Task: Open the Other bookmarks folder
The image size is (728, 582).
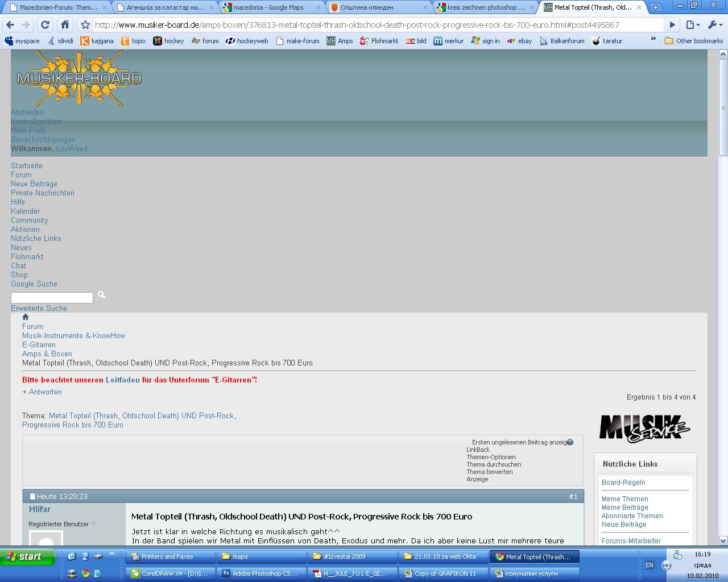Action: click(x=694, y=41)
